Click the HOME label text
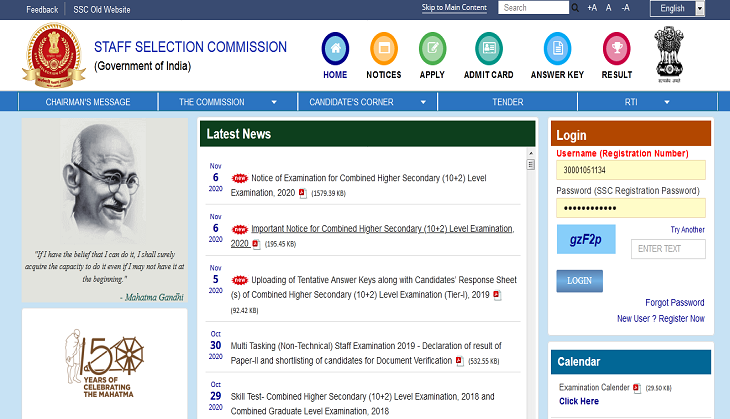Image resolution: width=730 pixels, height=419 pixels. (x=335, y=74)
